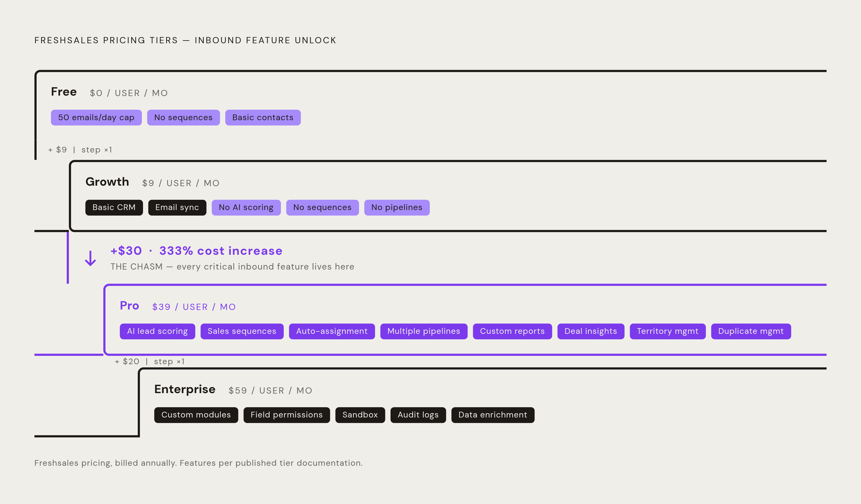This screenshot has width=861, height=504.
Task: Click the '+ $20 | step ×1' label
Action: [x=150, y=362]
